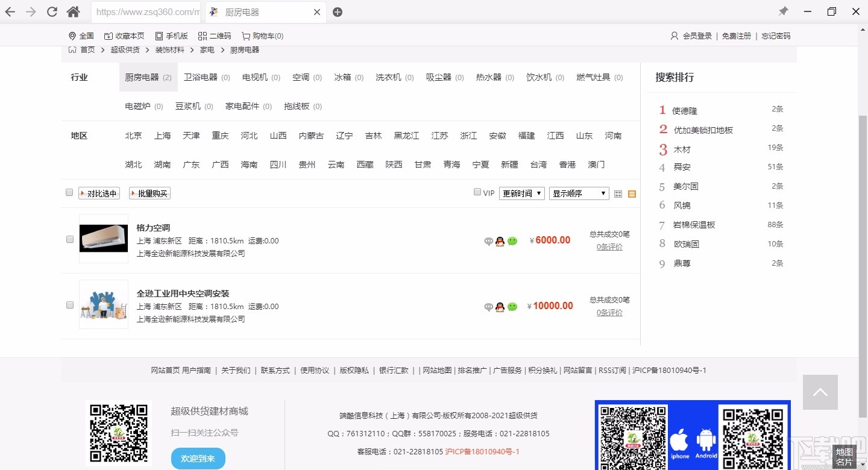Click the 批量购买 bulk purchase button
868x470 pixels.
point(149,193)
